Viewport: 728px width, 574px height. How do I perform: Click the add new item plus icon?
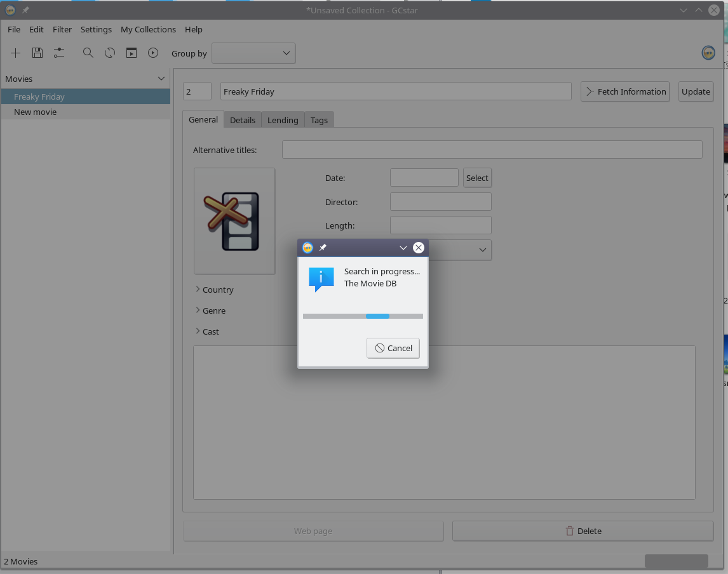click(x=16, y=53)
